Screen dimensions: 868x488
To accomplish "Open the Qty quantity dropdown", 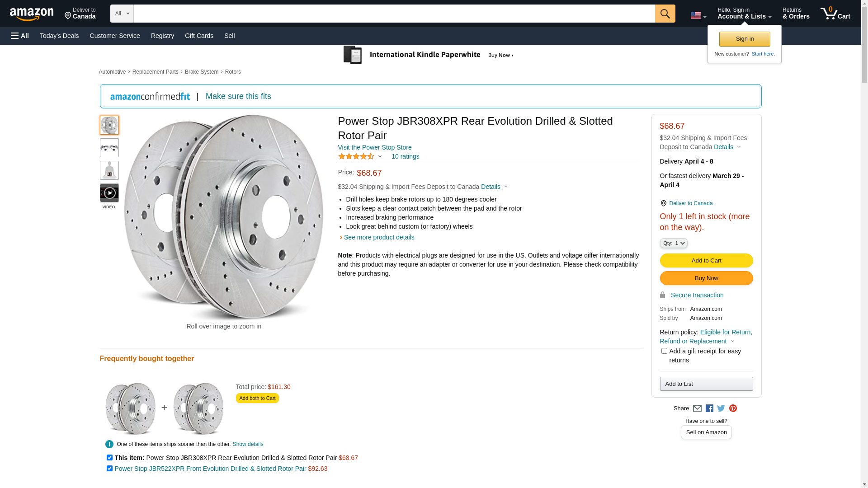I will tap(674, 243).
